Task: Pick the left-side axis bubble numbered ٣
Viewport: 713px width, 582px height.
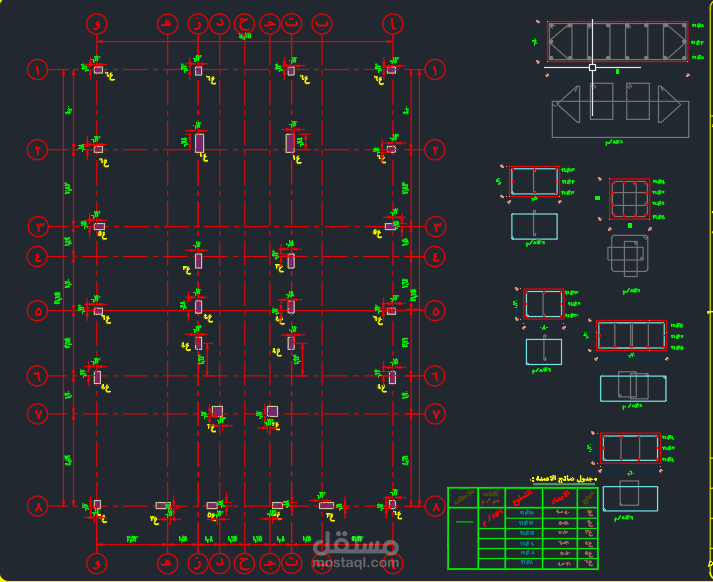Action: (x=39, y=226)
